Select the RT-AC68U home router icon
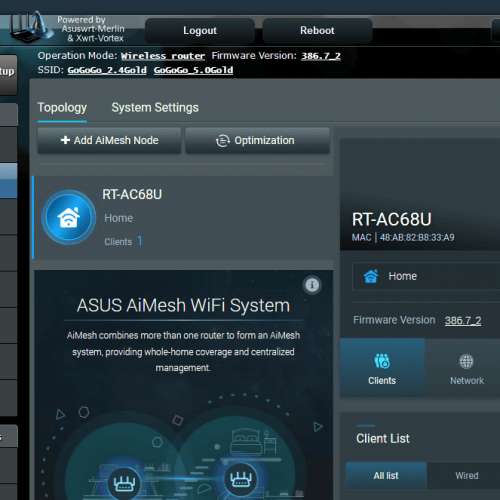This screenshot has width=500, height=500. [x=69, y=217]
